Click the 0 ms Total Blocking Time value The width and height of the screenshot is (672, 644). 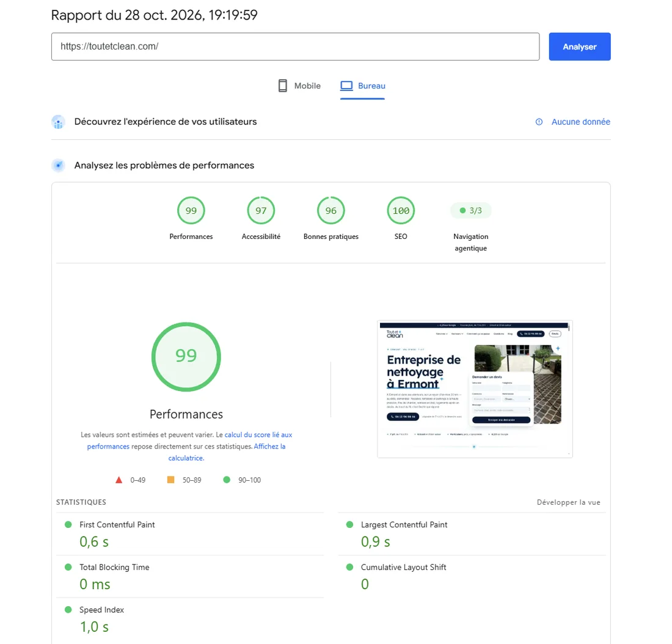pyautogui.click(x=95, y=584)
